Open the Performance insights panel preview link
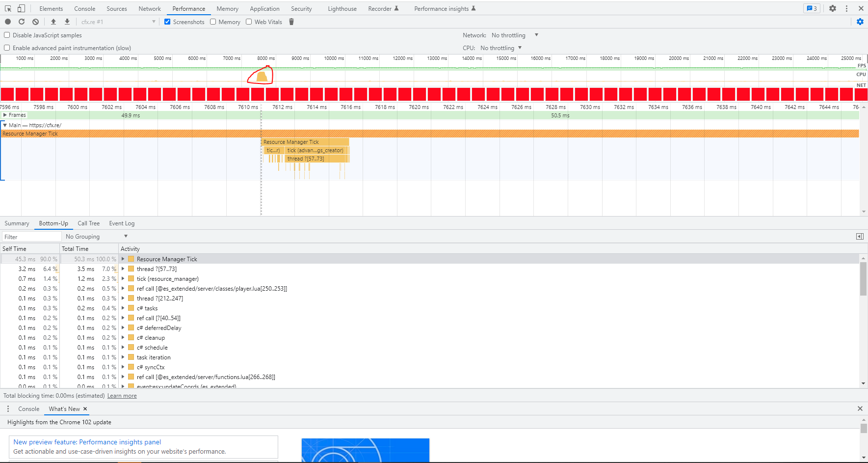Viewport: 868px width, 463px height. coord(87,442)
